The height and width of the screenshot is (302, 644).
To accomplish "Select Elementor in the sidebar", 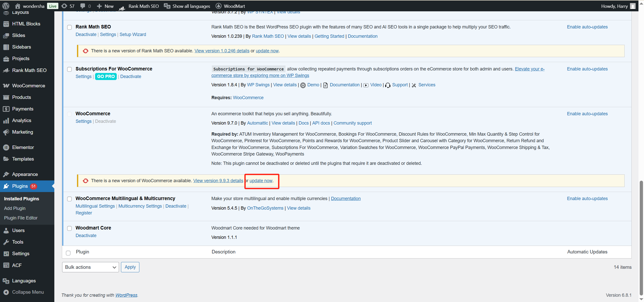I will (x=23, y=147).
